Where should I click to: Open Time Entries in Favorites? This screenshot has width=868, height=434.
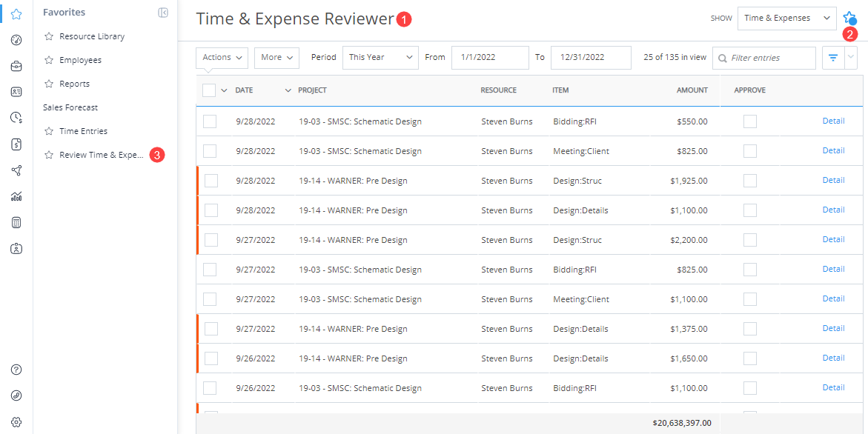pos(84,132)
